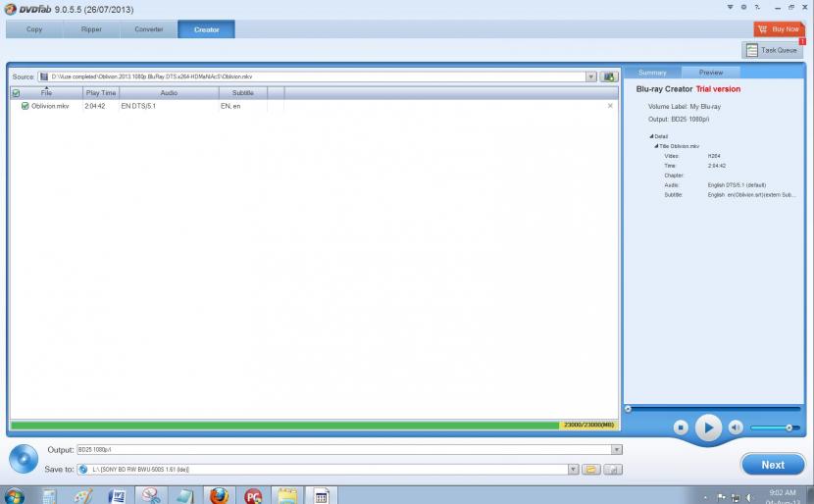Switch to the Copy tab
This screenshot has height=504, width=814.
34,29
